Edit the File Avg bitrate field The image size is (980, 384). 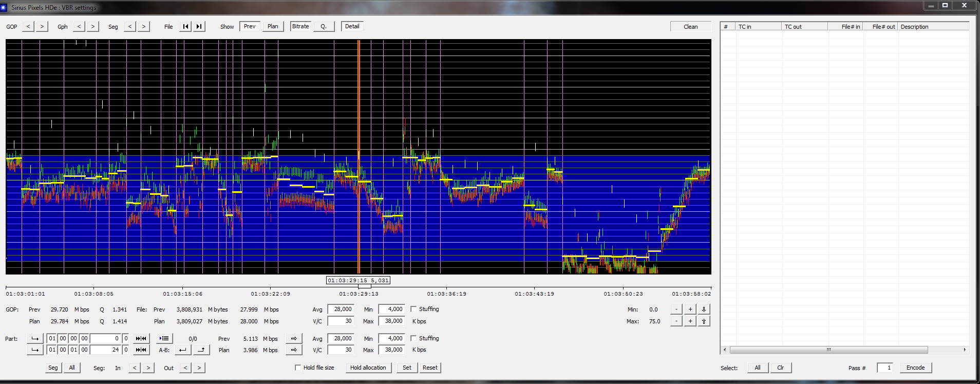(341, 309)
